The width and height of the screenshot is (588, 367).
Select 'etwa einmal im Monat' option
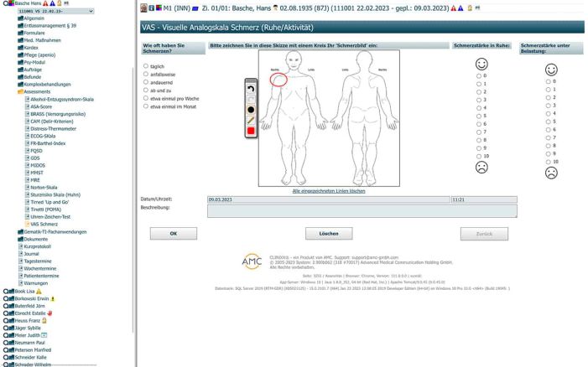click(x=147, y=106)
